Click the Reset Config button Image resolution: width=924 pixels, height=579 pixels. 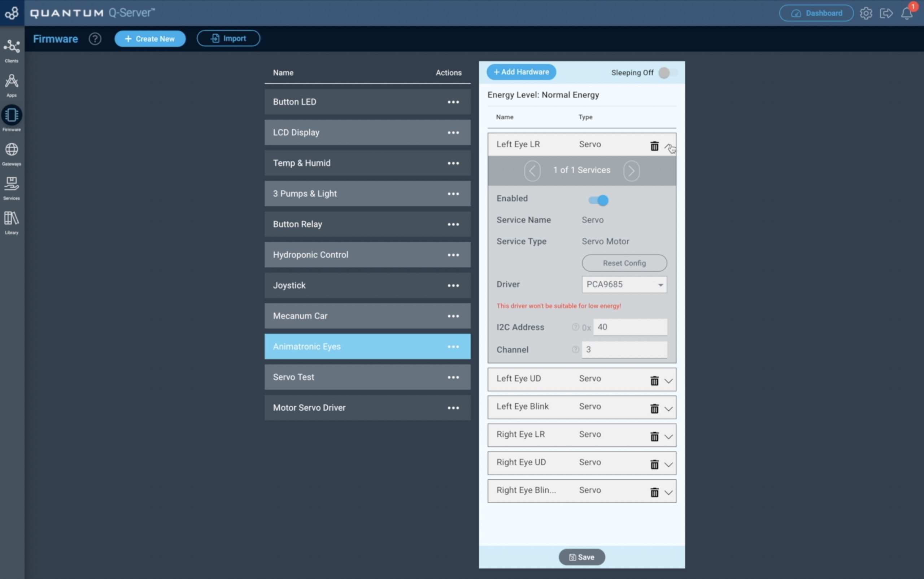click(x=624, y=263)
